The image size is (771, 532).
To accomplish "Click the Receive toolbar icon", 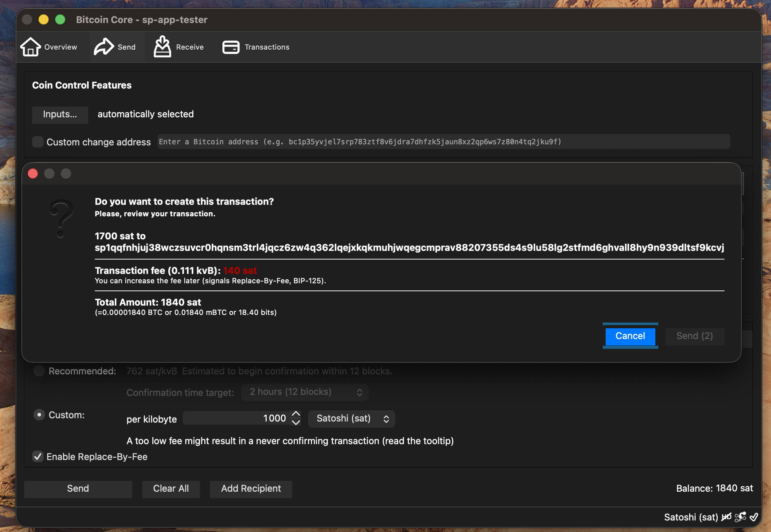I will point(162,46).
